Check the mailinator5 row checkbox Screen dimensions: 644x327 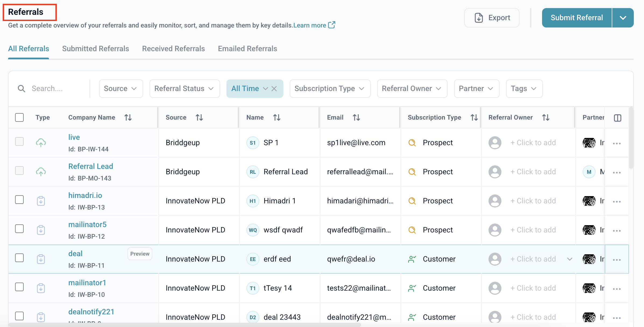coord(19,229)
